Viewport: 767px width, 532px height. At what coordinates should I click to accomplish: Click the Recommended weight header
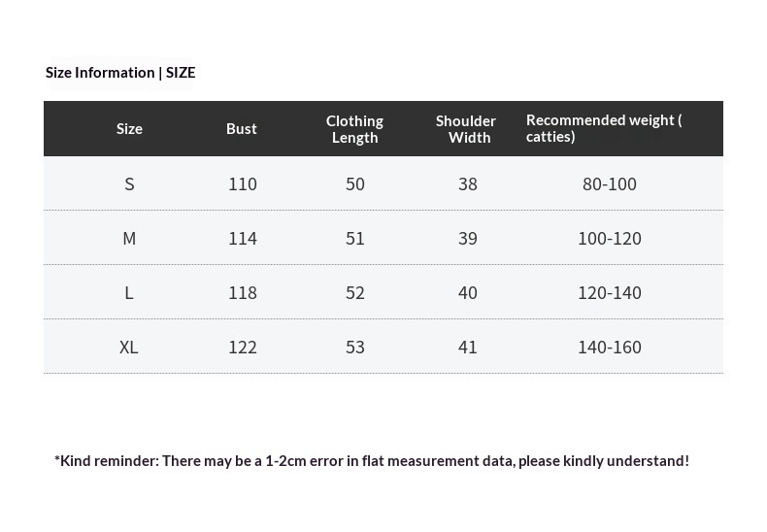pyautogui.click(x=604, y=128)
